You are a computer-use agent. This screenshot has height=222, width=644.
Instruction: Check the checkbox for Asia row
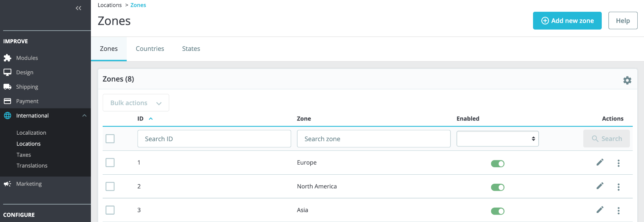click(x=110, y=210)
